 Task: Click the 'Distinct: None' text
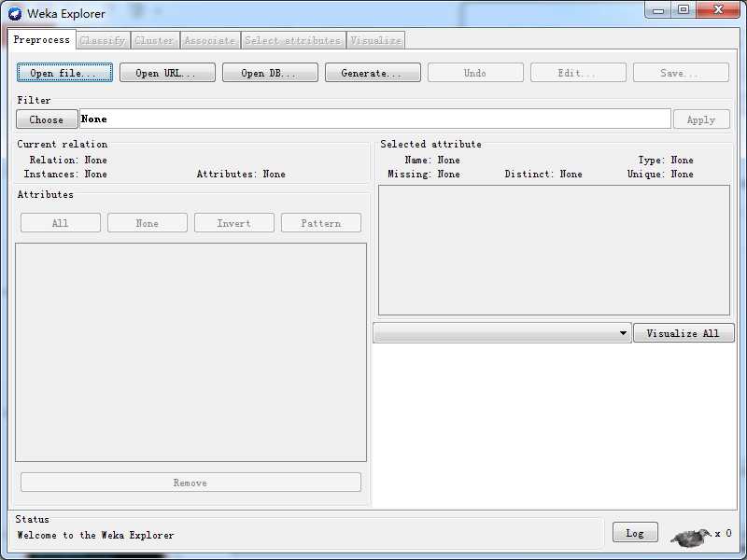(x=543, y=175)
